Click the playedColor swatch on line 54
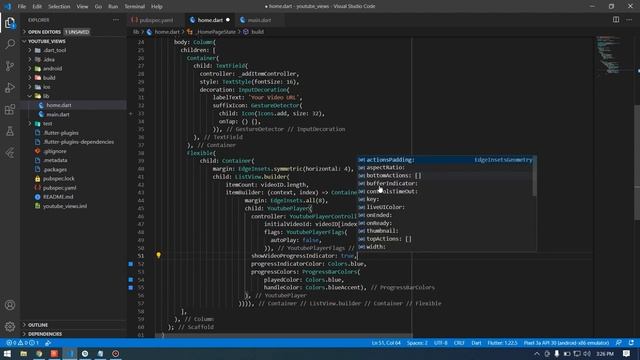The height and width of the screenshot is (360, 640). tap(131, 280)
